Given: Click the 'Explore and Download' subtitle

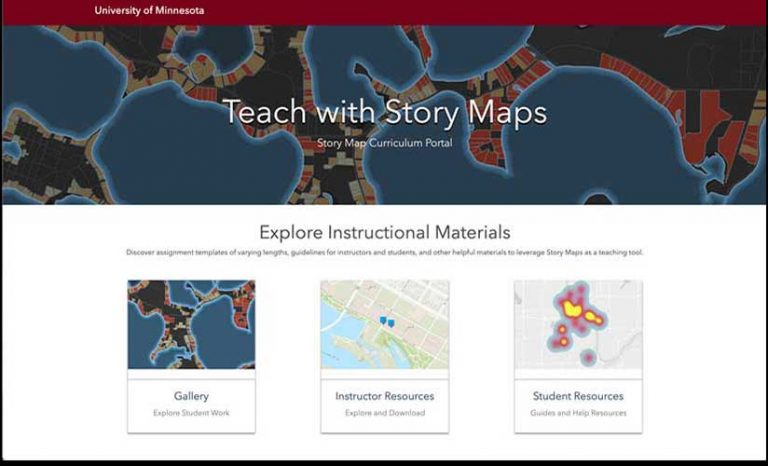Looking at the screenshot, I should 384,413.
